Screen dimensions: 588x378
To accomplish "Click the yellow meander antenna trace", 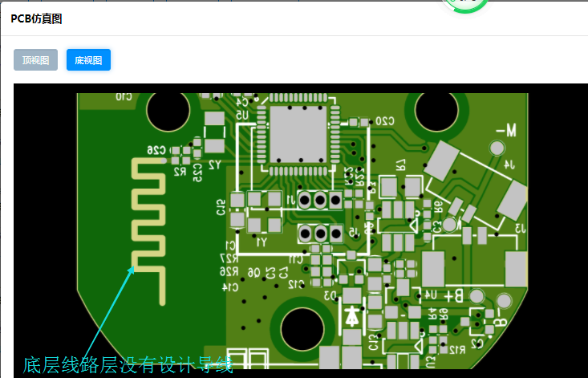I will (148, 217).
